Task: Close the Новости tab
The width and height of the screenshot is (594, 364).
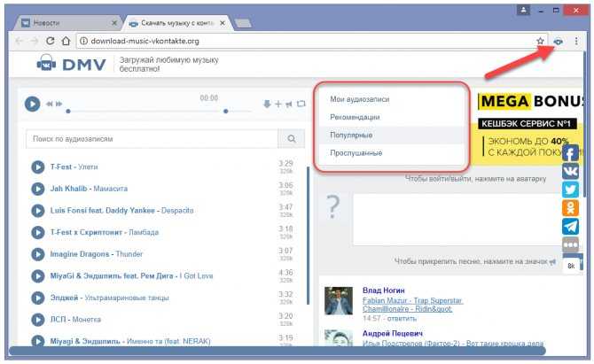Action: pos(114,23)
